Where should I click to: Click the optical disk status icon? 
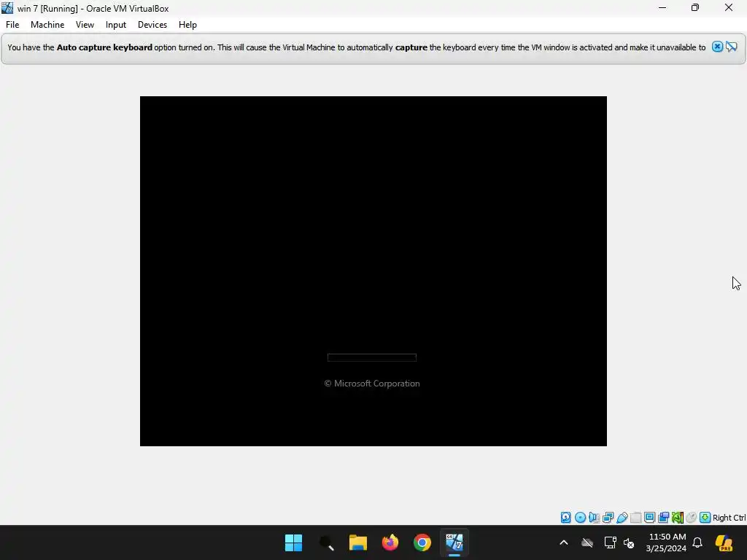click(580, 517)
